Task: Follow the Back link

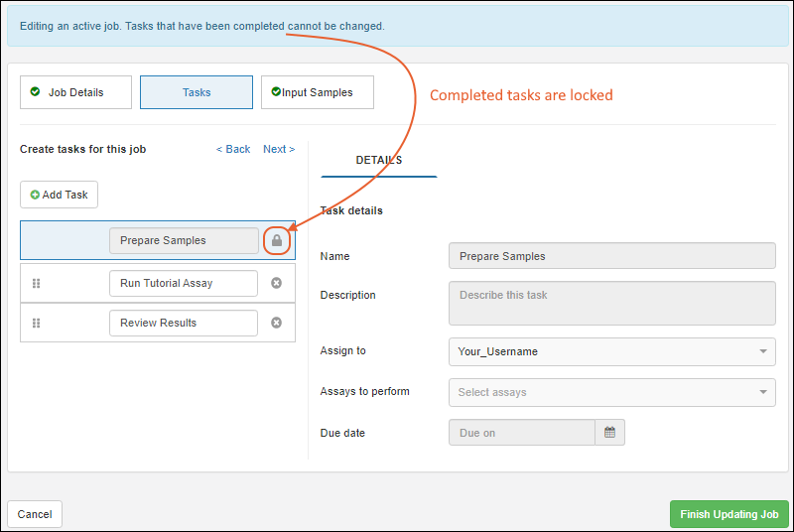Action: [x=233, y=149]
